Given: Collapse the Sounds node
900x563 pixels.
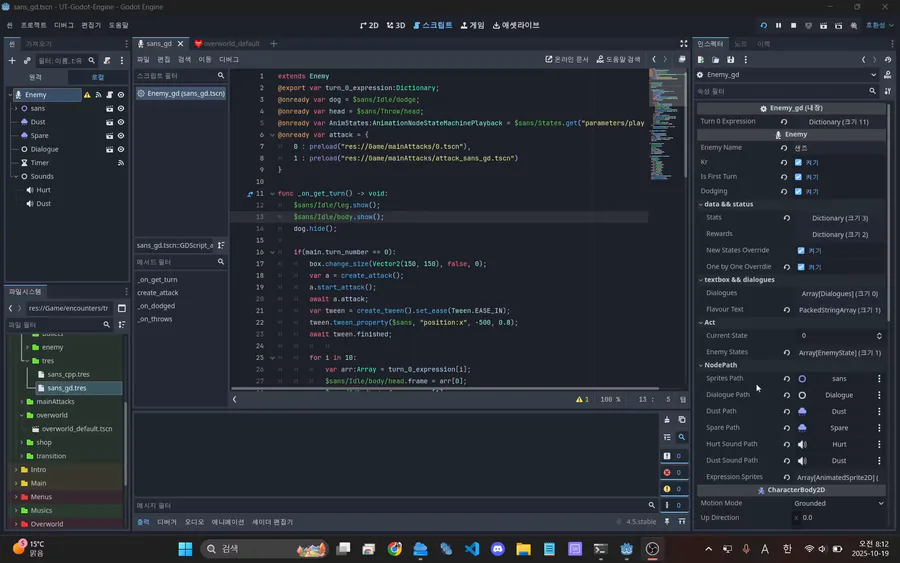Looking at the screenshot, I should point(15,177).
